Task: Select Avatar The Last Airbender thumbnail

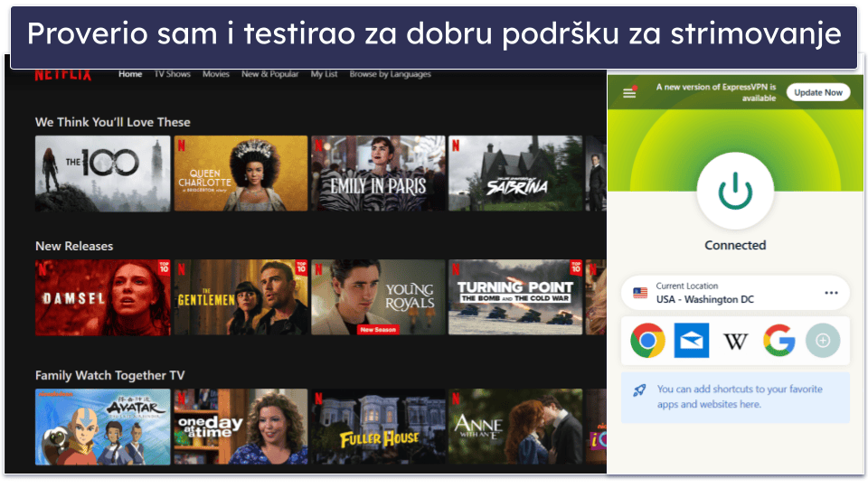Action: point(103,427)
